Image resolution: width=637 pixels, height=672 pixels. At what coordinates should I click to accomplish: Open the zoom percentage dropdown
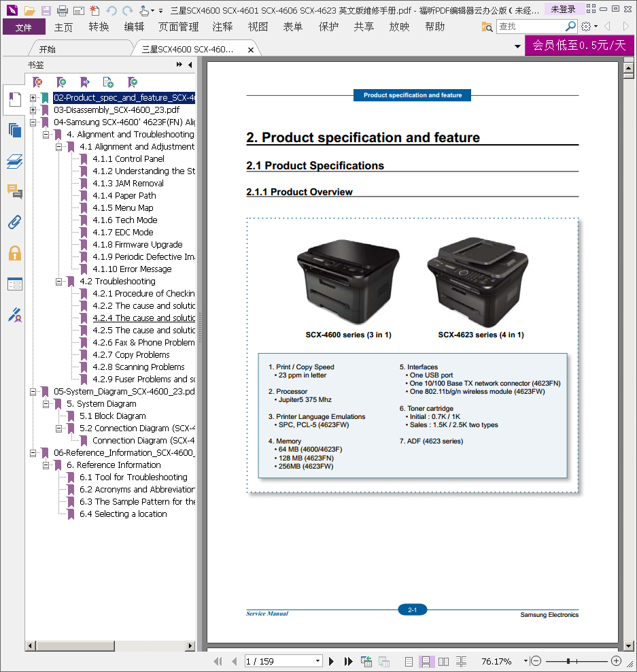(x=526, y=661)
